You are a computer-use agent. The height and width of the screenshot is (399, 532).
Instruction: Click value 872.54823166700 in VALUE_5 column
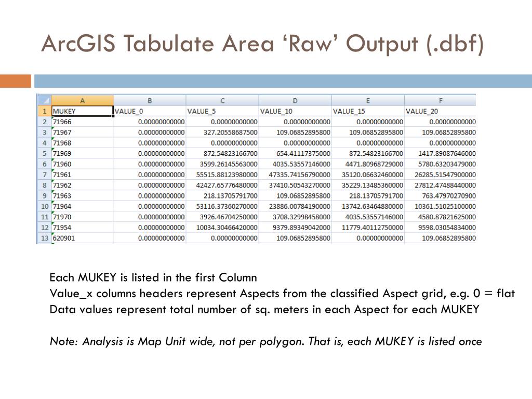pos(222,153)
